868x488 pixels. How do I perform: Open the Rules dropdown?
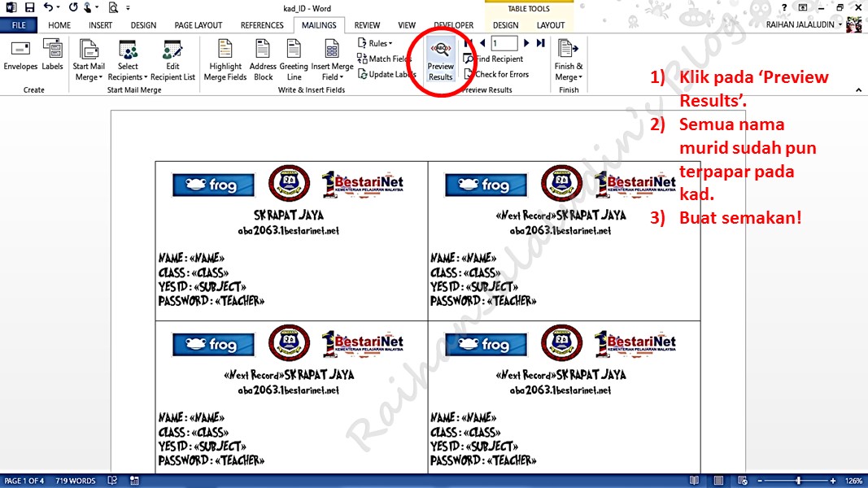click(x=374, y=43)
